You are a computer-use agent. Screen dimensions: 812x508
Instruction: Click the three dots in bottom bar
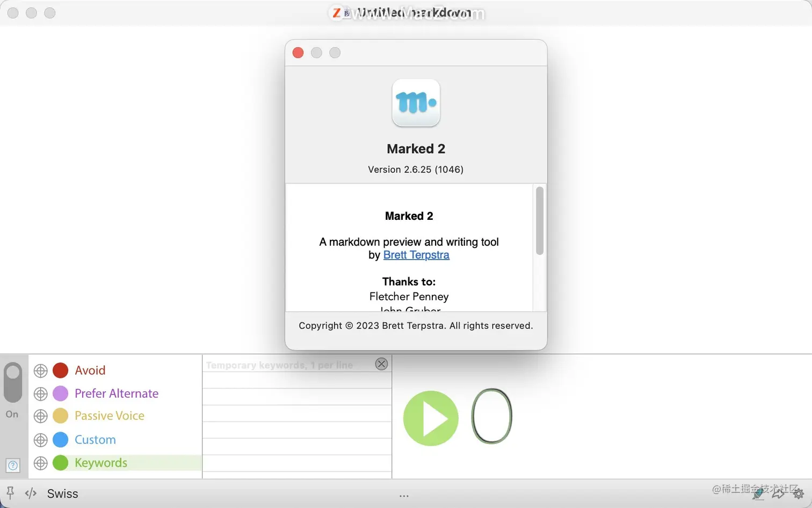(404, 496)
